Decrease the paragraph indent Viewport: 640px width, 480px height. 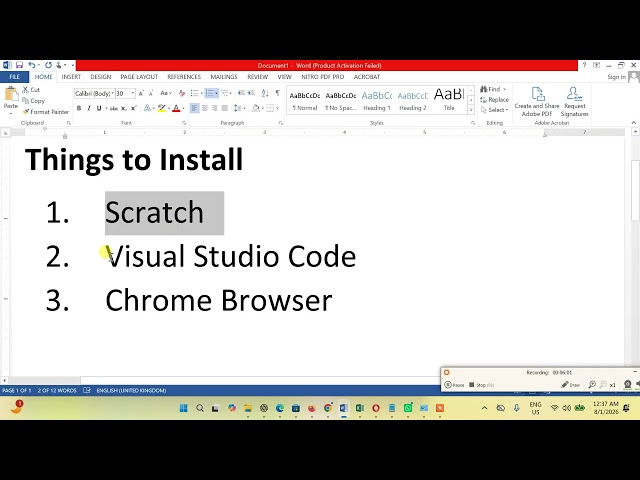(242, 93)
